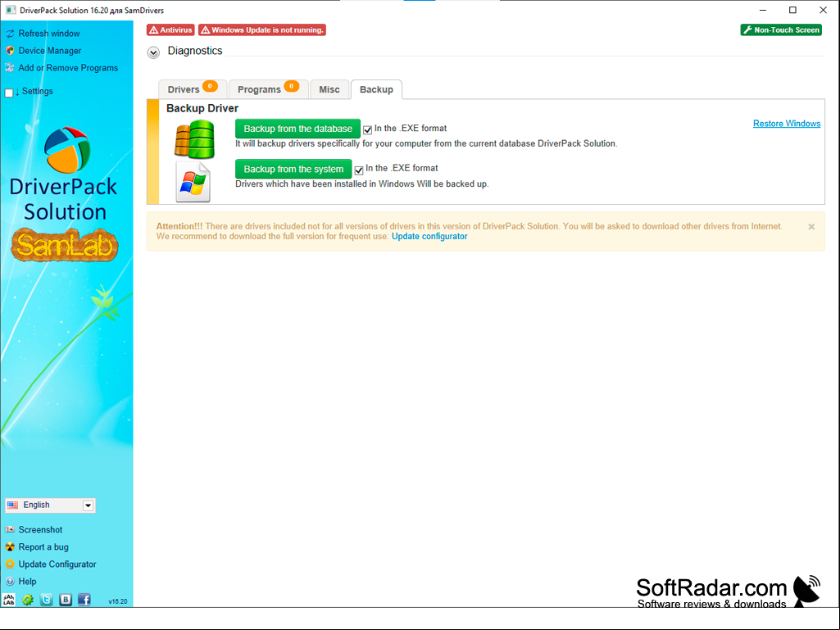Screen dimensions: 840x630
Task: Open the Twitter icon in footer
Action: pos(47,600)
